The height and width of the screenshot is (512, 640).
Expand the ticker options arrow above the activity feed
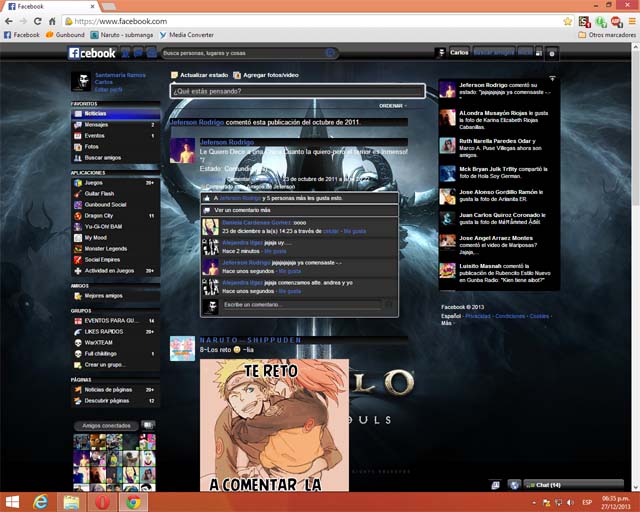(552, 78)
